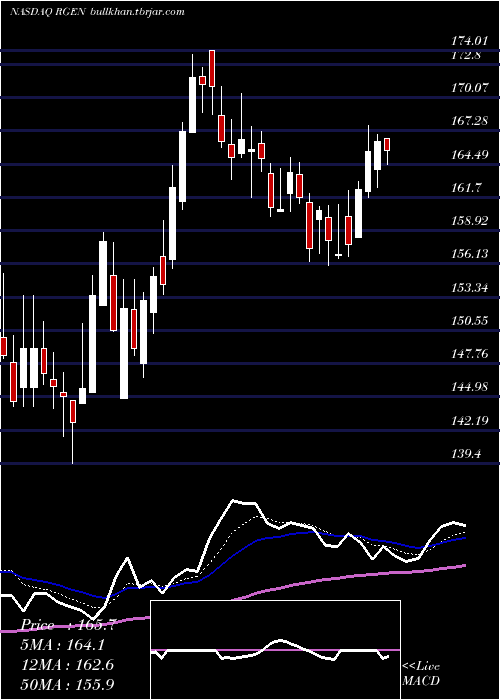Click the 174.01 price level label
Image resolution: width=500 pixels, height=700 pixels.
click(469, 41)
